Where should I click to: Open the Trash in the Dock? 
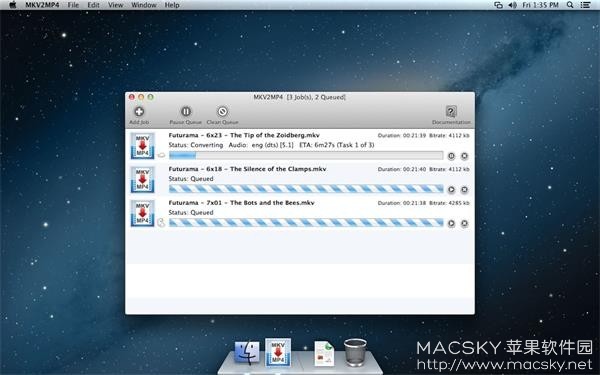(355, 352)
